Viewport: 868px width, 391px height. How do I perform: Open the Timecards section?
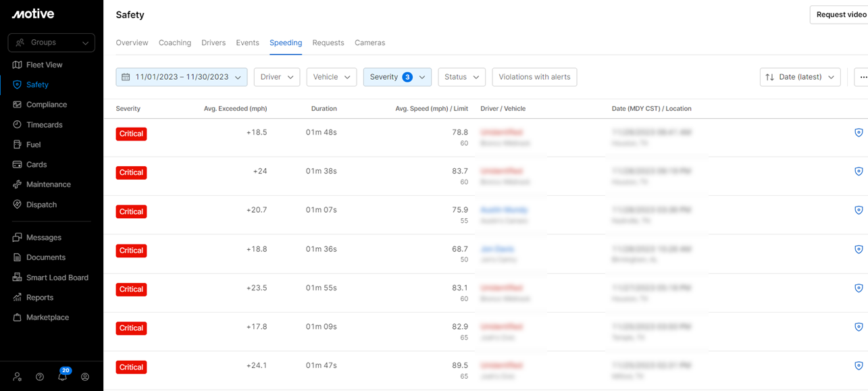(44, 125)
